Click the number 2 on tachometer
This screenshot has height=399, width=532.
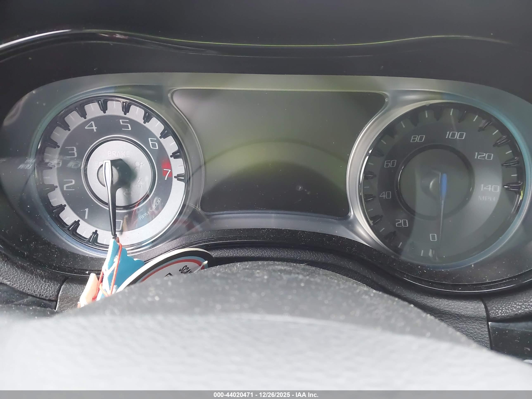pos(69,185)
